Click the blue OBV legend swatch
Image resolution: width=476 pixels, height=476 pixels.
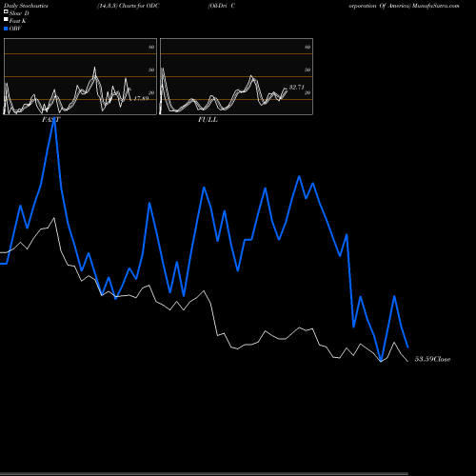pos(6,29)
